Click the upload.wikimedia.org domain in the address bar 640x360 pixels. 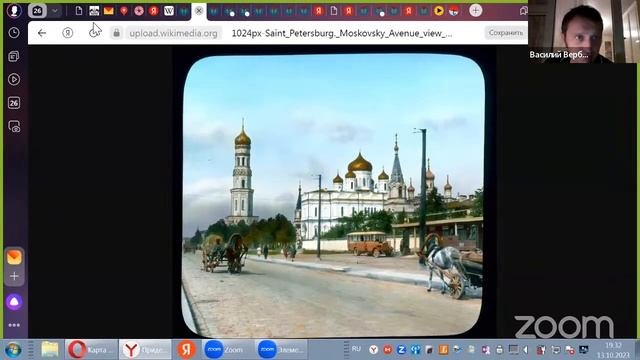tap(173, 33)
